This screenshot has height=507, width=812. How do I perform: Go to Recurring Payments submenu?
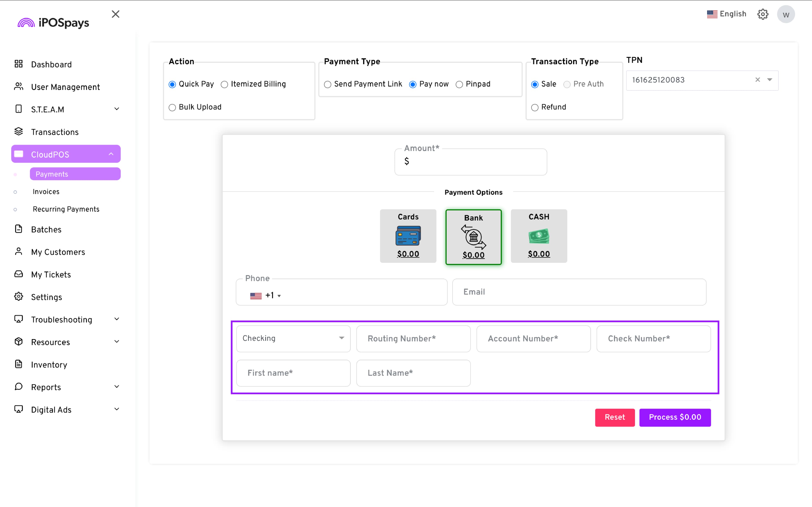click(x=66, y=209)
